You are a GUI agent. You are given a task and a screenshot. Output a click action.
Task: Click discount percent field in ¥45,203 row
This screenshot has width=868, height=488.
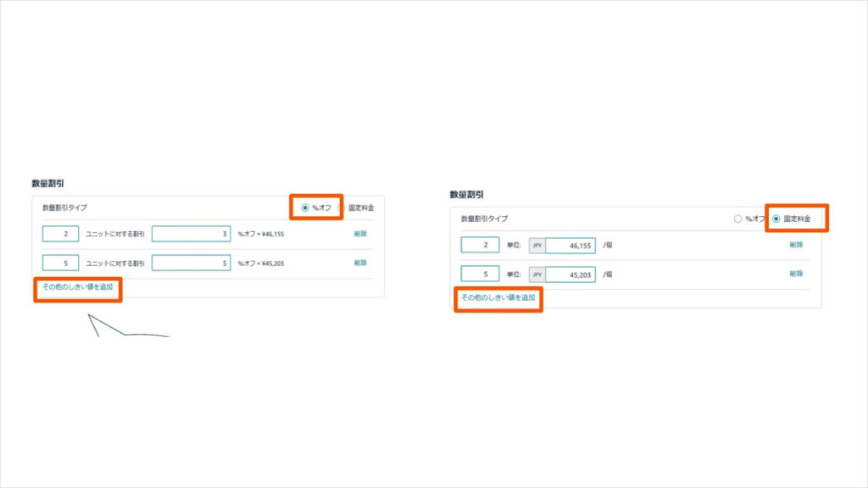coord(191,263)
